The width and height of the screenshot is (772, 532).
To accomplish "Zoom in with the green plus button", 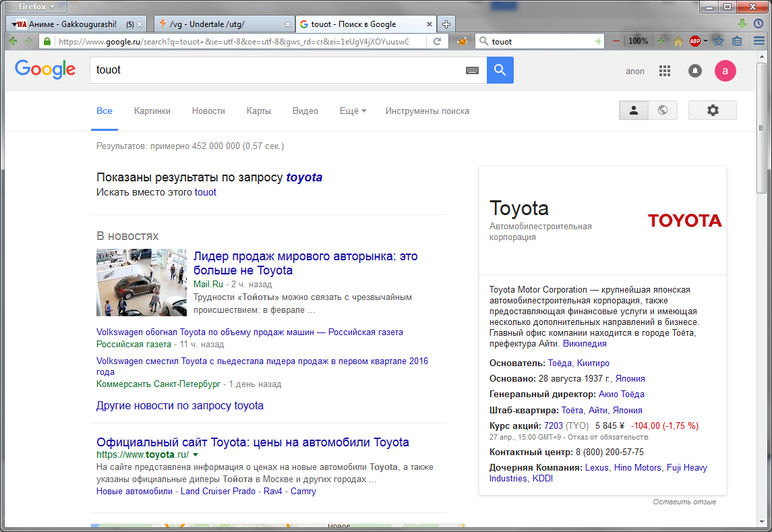I will pyautogui.click(x=661, y=41).
